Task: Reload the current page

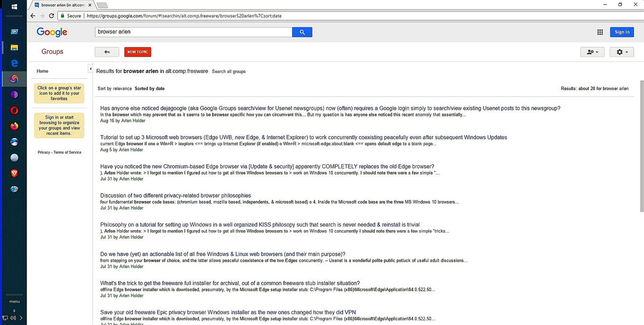Action: (x=51, y=16)
